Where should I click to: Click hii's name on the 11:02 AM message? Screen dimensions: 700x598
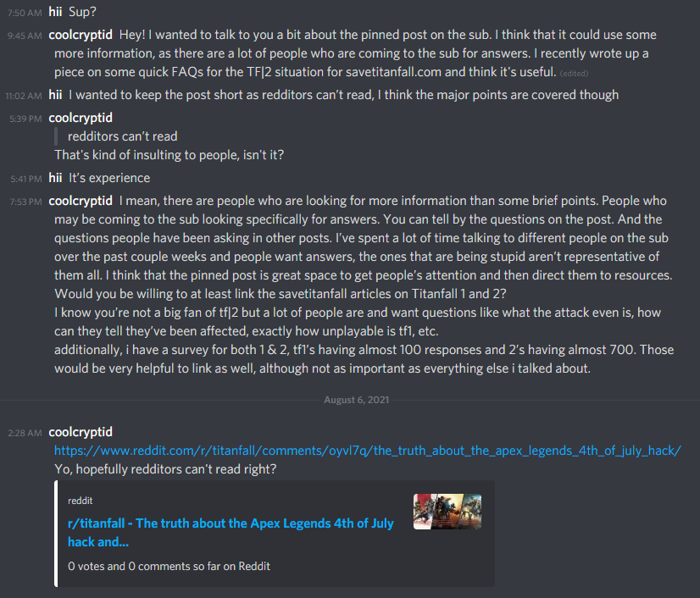tap(56, 94)
